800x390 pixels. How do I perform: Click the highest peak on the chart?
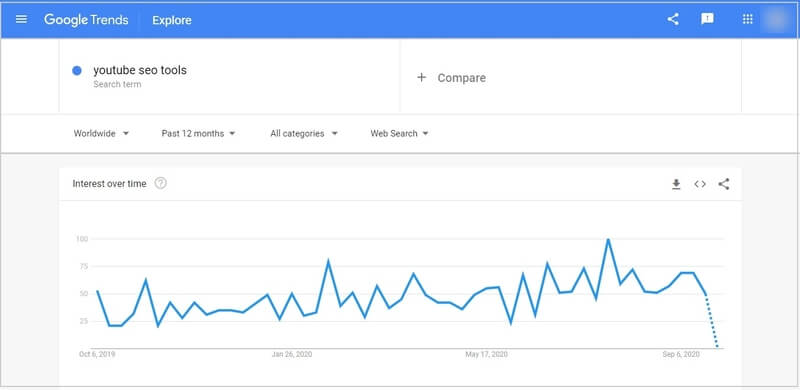pyautogui.click(x=608, y=239)
